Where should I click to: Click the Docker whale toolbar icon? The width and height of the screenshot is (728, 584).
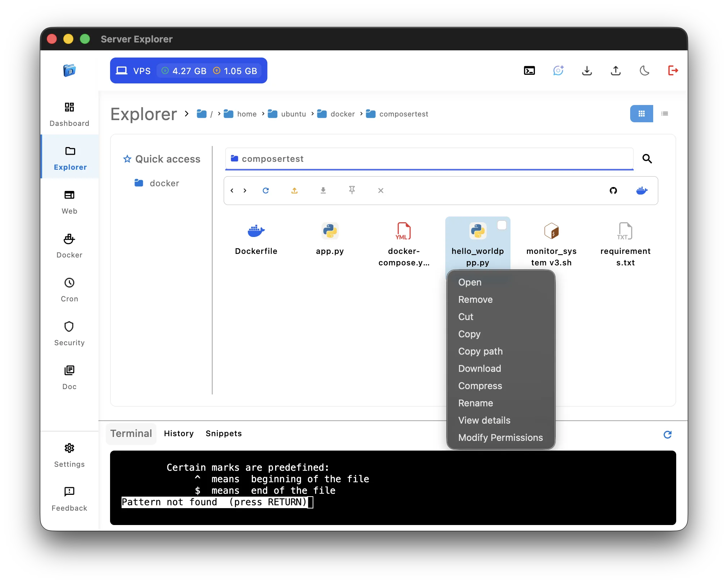click(x=642, y=190)
